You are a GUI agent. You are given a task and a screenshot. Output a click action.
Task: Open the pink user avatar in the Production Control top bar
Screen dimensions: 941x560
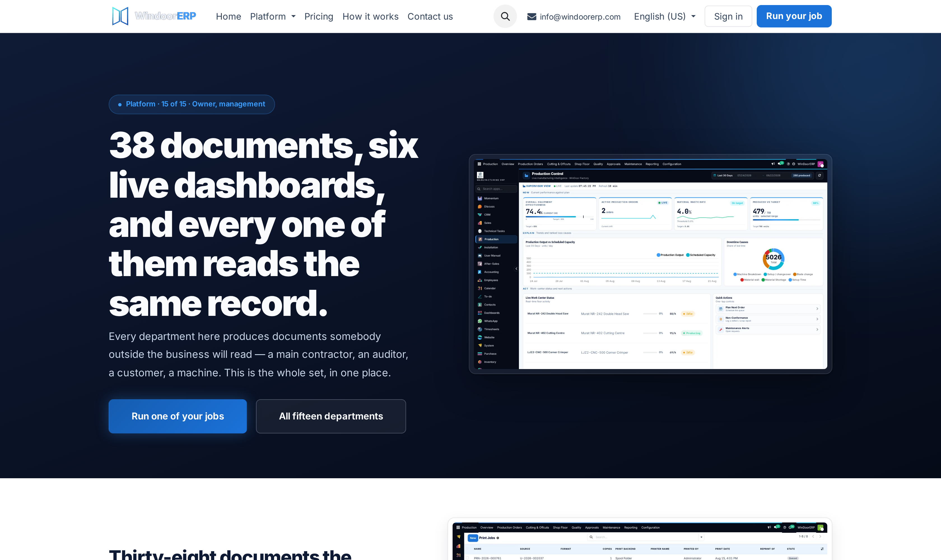[820, 164]
